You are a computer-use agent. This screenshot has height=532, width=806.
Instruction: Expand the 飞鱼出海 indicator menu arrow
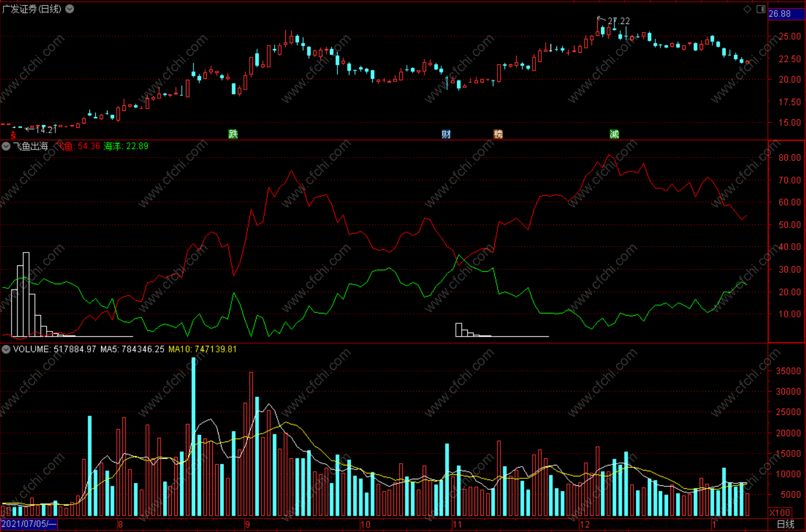pyautogui.click(x=6, y=146)
